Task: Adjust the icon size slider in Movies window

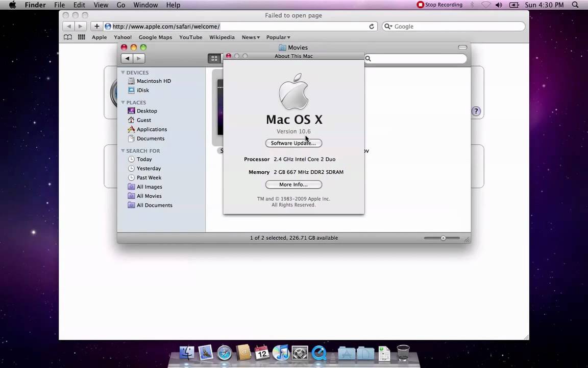Action: 442,238
